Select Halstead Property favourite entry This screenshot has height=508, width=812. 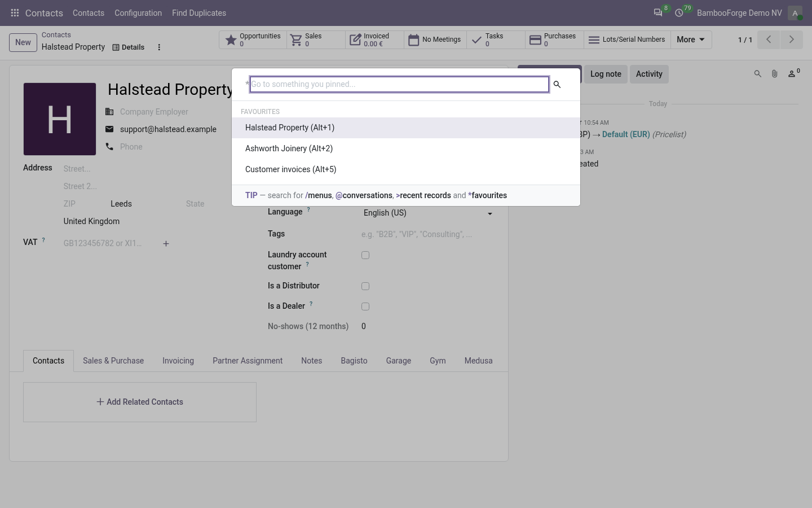coord(406,128)
